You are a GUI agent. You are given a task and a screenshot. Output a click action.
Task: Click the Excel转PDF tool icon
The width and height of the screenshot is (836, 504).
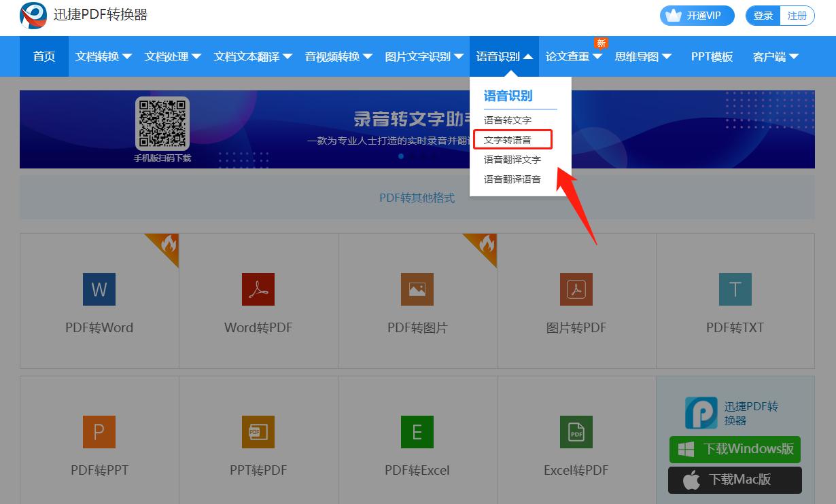pyautogui.click(x=576, y=431)
